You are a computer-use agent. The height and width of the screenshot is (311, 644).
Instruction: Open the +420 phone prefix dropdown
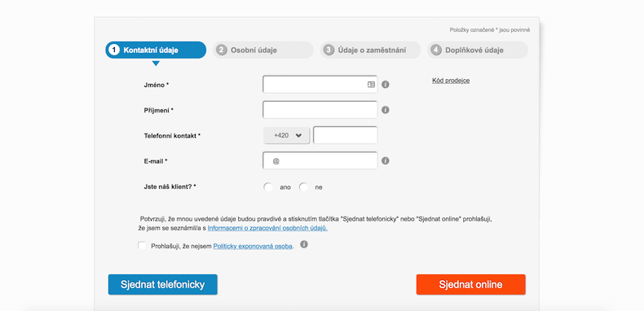click(x=287, y=135)
